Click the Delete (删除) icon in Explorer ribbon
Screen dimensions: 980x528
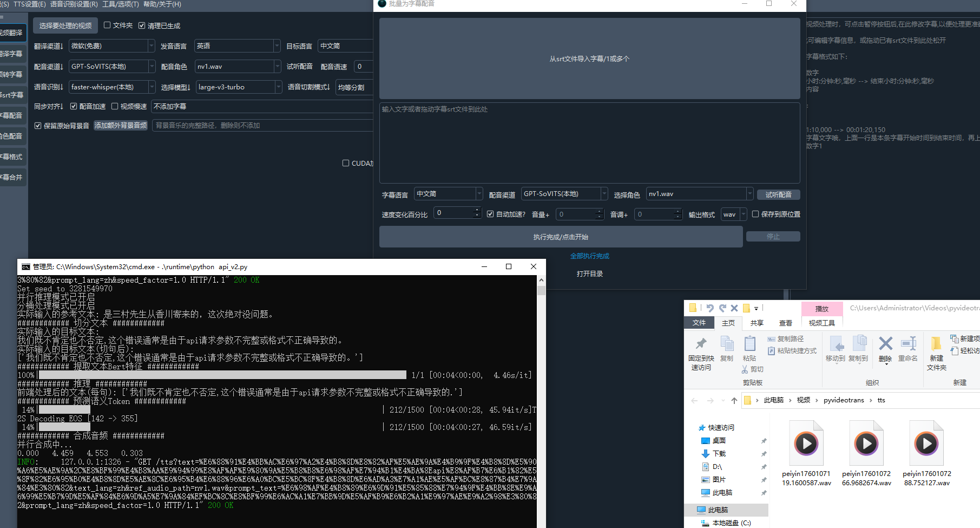coord(885,344)
